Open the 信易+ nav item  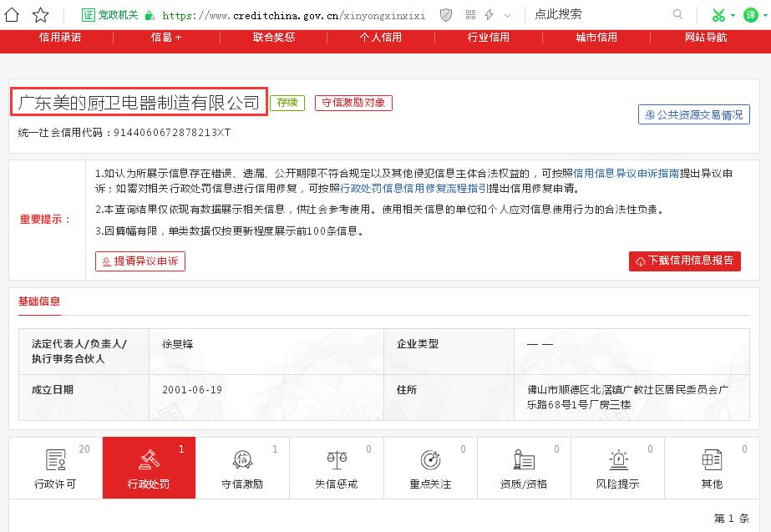(x=166, y=38)
